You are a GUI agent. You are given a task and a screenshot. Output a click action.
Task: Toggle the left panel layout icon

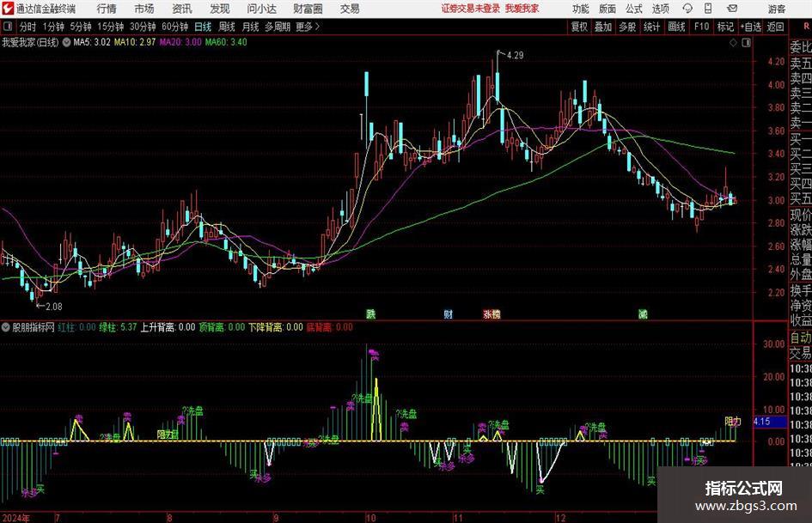(8, 27)
